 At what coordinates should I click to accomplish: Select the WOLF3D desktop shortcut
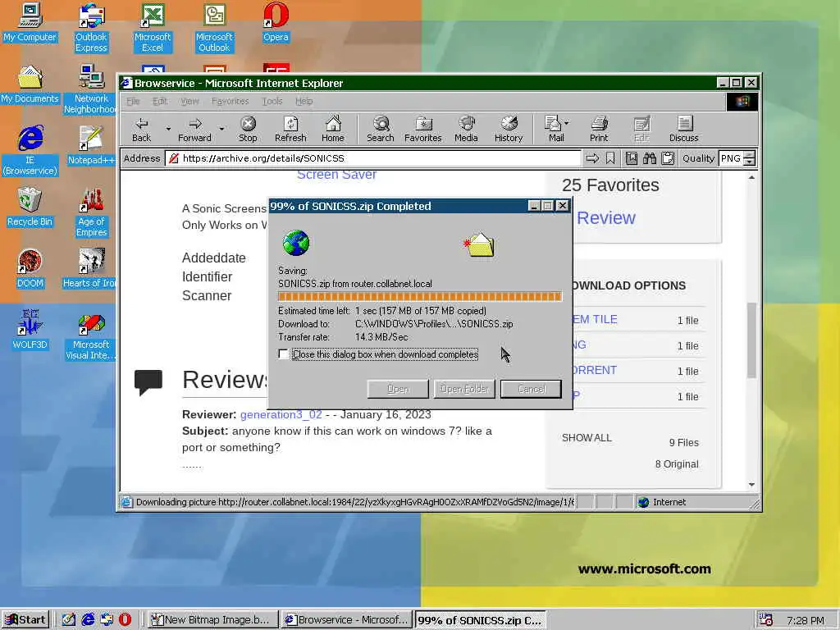click(30, 330)
